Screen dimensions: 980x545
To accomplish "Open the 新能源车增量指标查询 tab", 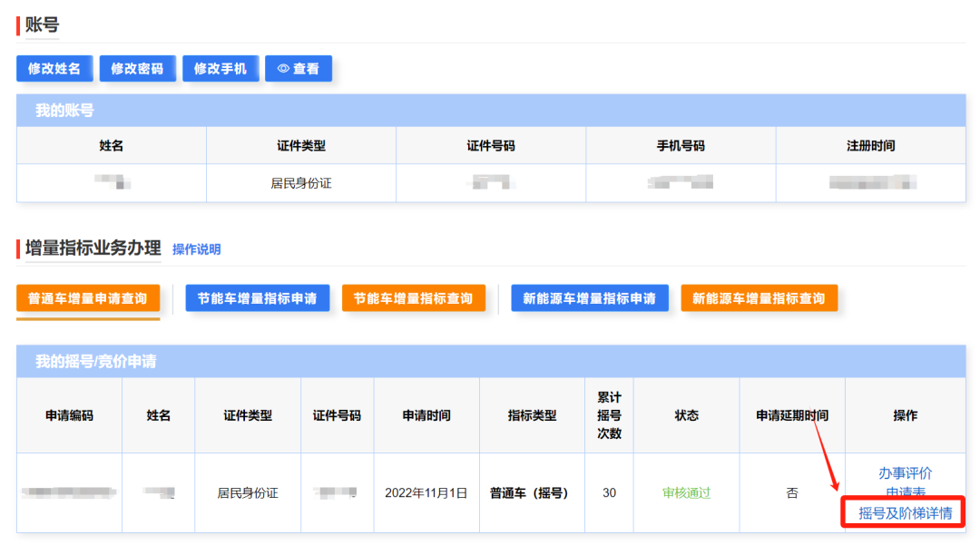I will pyautogui.click(x=759, y=298).
